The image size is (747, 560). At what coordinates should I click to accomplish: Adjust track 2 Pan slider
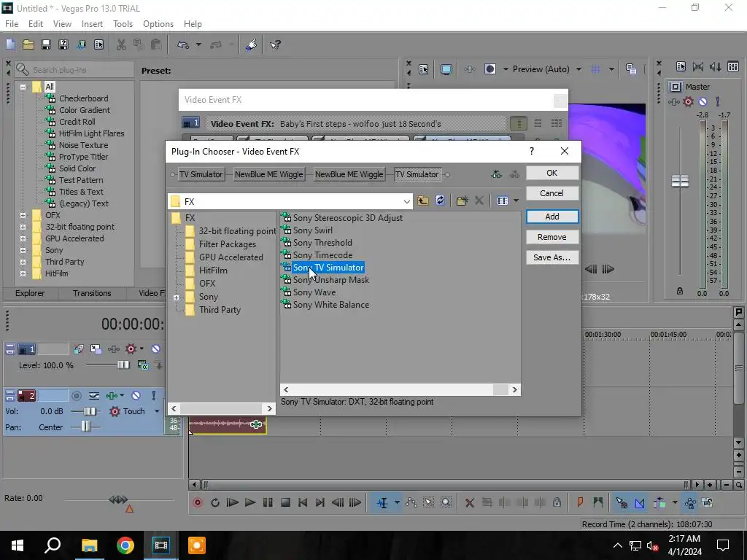click(85, 427)
